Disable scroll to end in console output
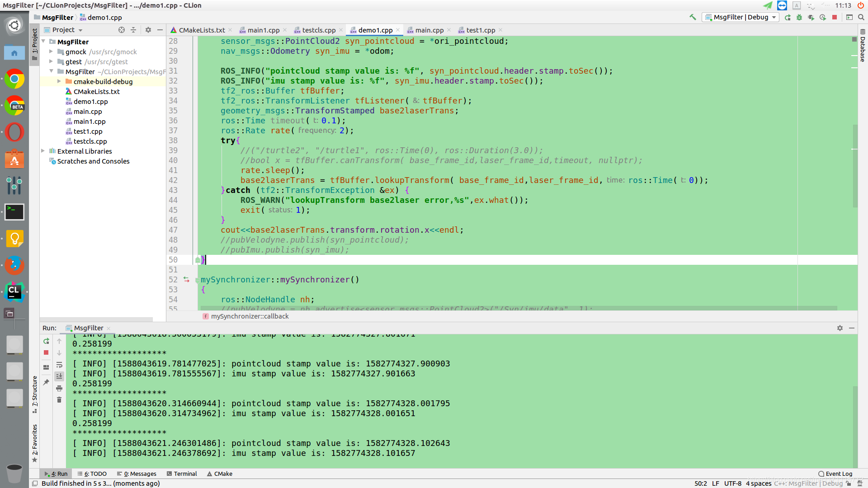The height and width of the screenshot is (488, 868). tap(59, 375)
